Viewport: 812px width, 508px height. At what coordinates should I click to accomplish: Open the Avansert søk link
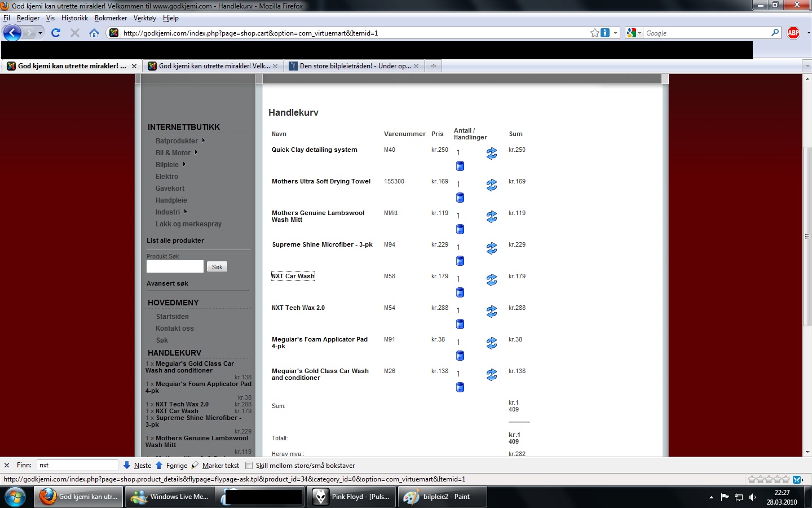pos(167,283)
